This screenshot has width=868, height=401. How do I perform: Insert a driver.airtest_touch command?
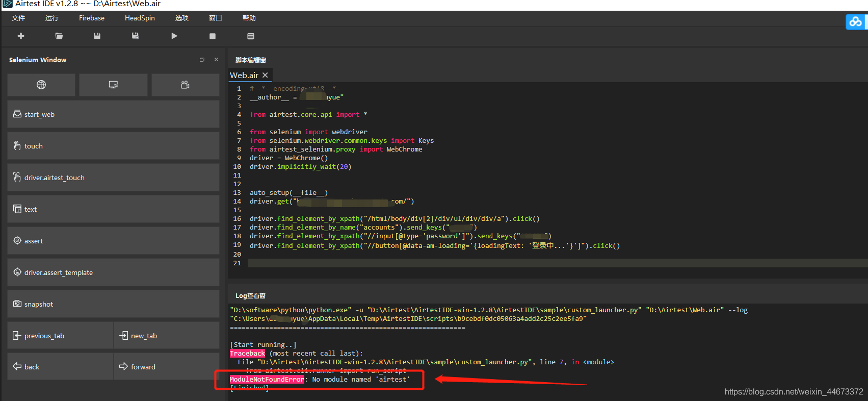click(113, 178)
